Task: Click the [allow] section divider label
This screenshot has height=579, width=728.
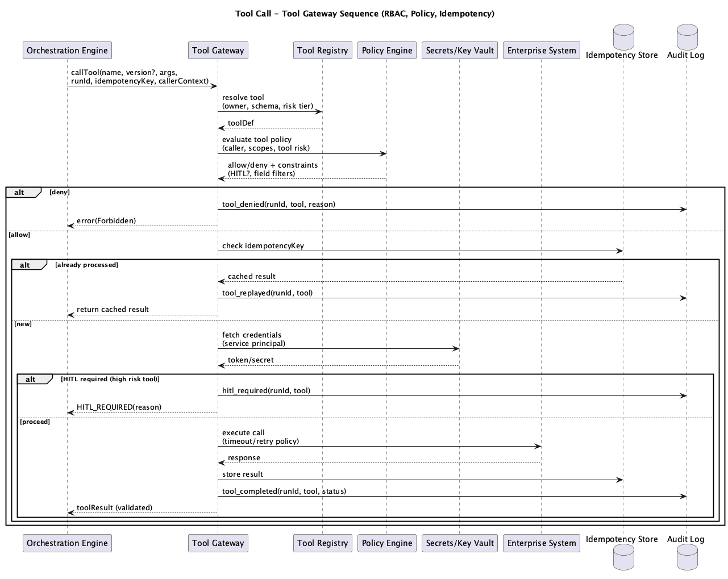Action: pyautogui.click(x=19, y=234)
